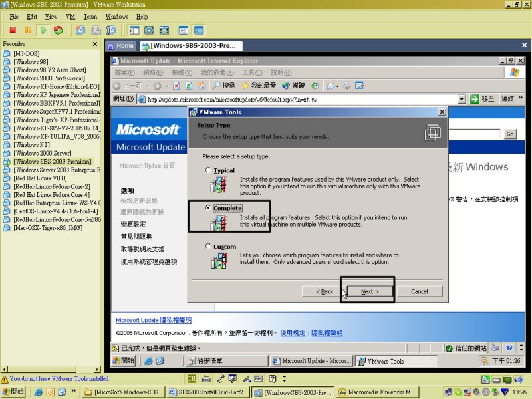Open the Help menu
The width and height of the screenshot is (532, 399).
pyautogui.click(x=142, y=17)
